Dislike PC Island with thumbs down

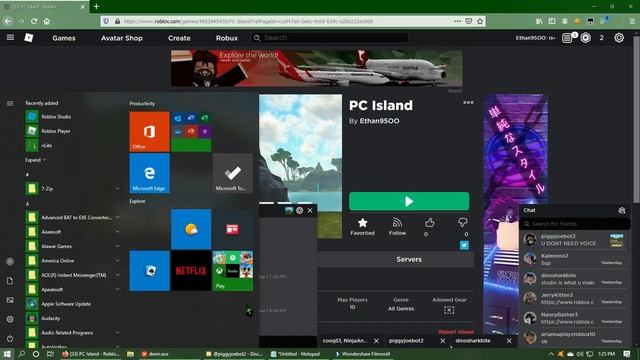(x=462, y=222)
